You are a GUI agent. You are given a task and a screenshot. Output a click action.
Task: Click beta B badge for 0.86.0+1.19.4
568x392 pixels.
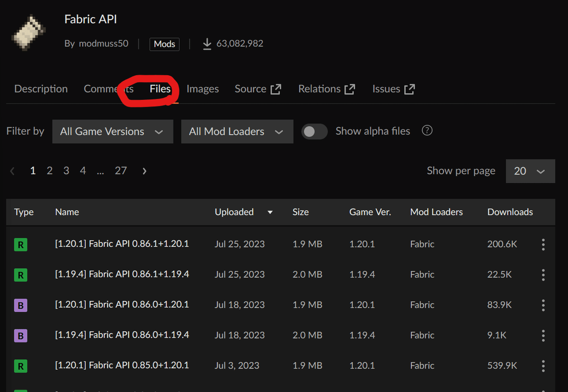pos(21,336)
